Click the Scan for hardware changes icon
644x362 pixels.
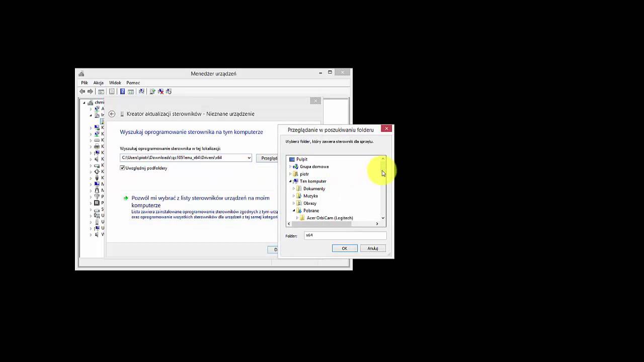click(x=141, y=92)
